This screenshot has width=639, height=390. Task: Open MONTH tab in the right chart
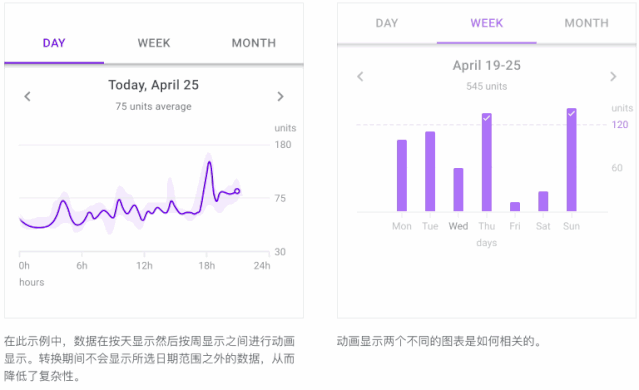tap(586, 23)
